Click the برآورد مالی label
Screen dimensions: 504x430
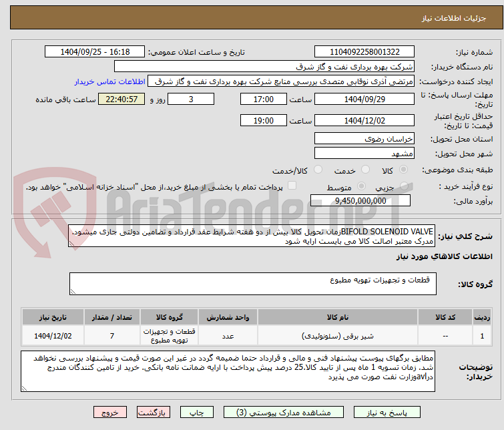pyautogui.click(x=473, y=202)
